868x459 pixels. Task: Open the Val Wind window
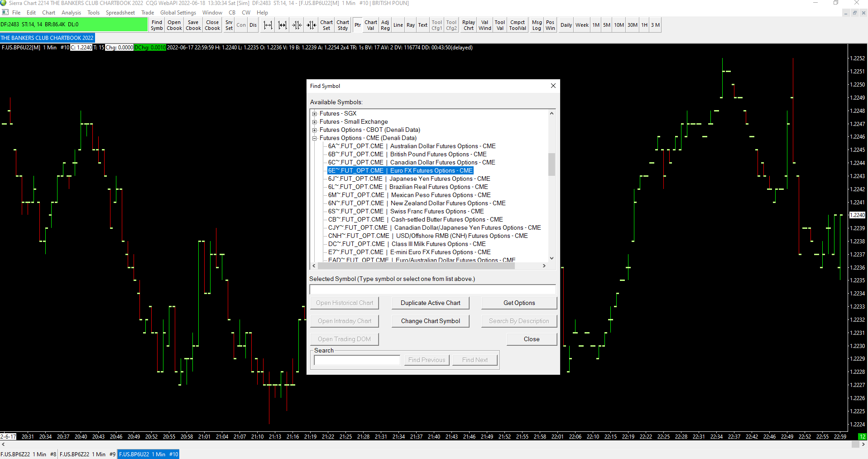(x=485, y=25)
